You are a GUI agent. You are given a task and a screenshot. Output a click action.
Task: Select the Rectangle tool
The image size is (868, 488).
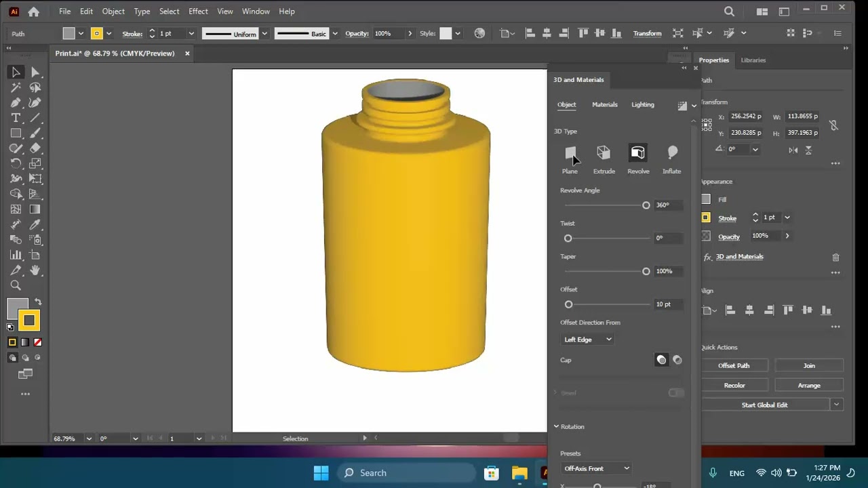(x=16, y=133)
